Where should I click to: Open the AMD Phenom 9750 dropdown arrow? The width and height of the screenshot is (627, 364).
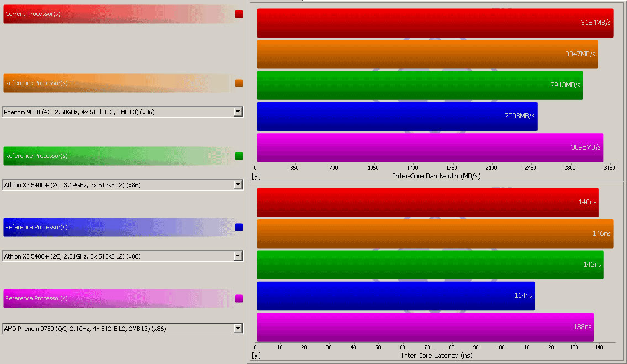pyautogui.click(x=238, y=328)
